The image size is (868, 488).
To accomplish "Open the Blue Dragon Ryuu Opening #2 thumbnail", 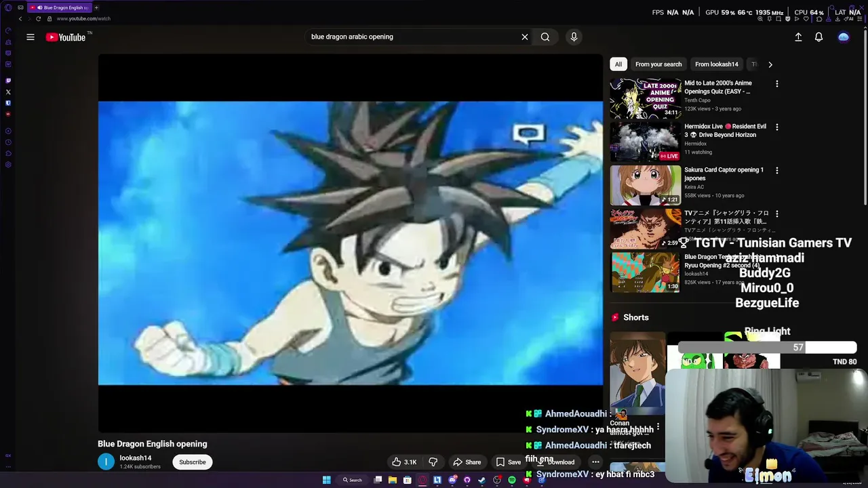I will click(x=645, y=272).
